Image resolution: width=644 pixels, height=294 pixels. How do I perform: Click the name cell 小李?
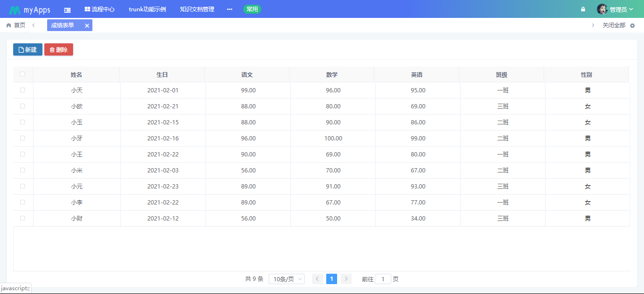(x=77, y=203)
